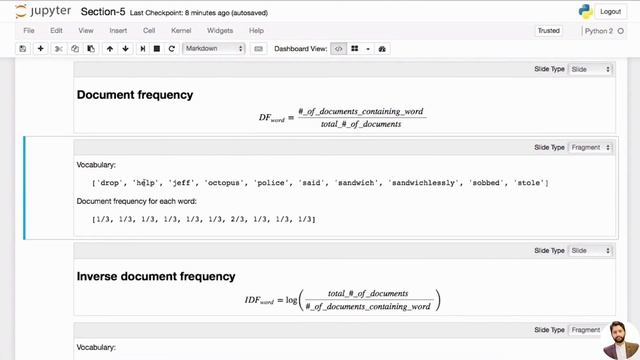Click the Trusted notebook button

(548, 31)
